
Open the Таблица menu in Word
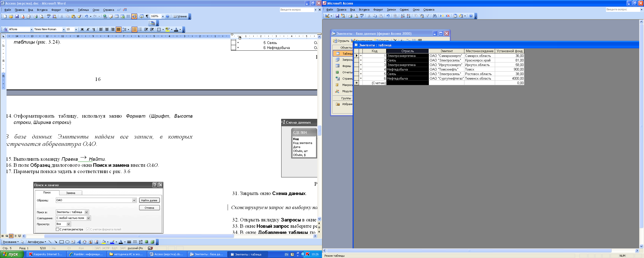click(x=83, y=10)
